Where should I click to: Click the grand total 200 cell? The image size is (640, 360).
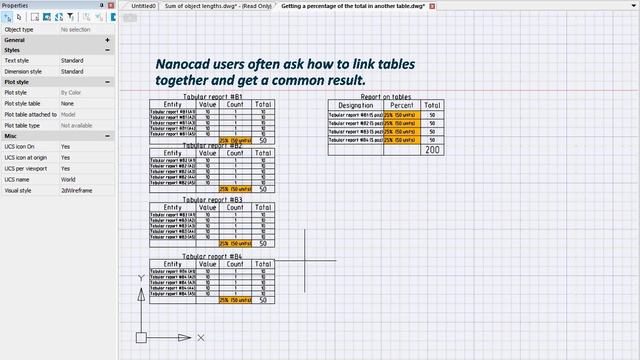tap(432, 150)
